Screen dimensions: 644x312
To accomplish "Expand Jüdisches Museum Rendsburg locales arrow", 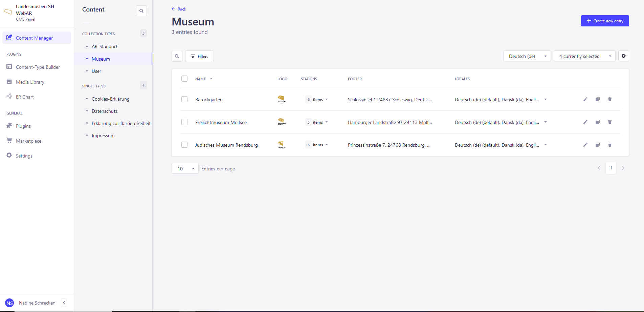I will (x=546, y=145).
